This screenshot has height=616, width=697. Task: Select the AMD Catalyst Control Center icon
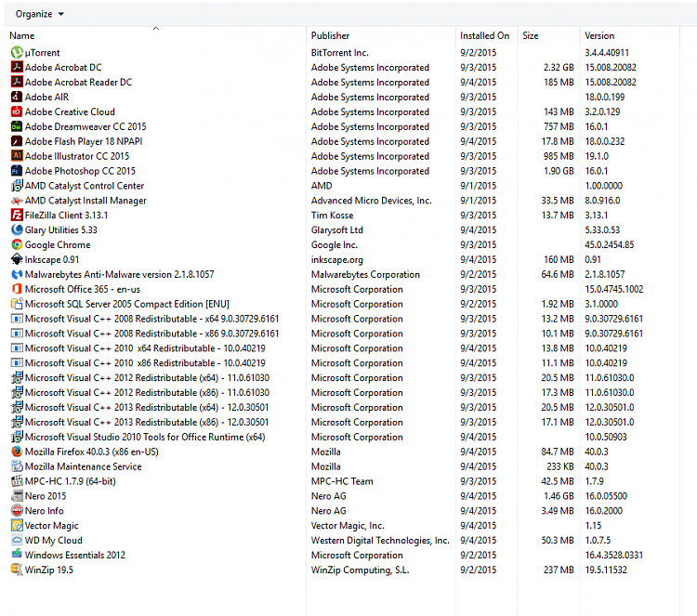(x=17, y=185)
